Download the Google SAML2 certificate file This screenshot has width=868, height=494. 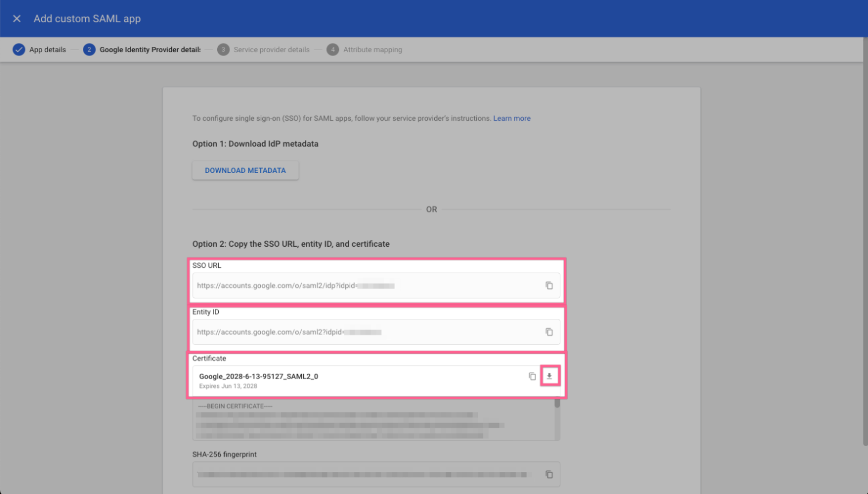549,376
